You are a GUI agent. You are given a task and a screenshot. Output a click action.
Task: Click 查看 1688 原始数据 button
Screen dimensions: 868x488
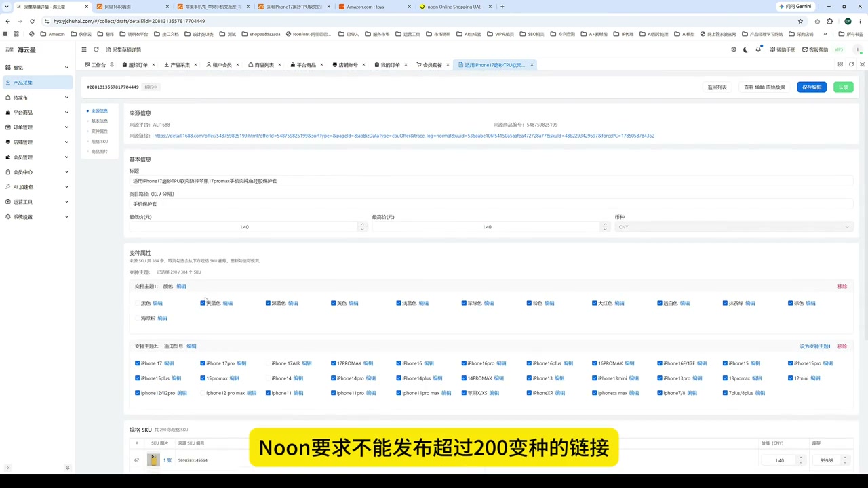tap(764, 87)
